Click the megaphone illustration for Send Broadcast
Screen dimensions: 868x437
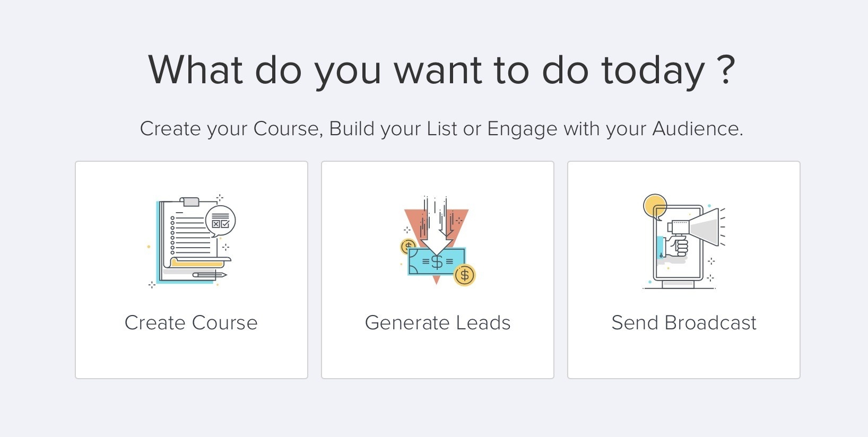pos(684,241)
